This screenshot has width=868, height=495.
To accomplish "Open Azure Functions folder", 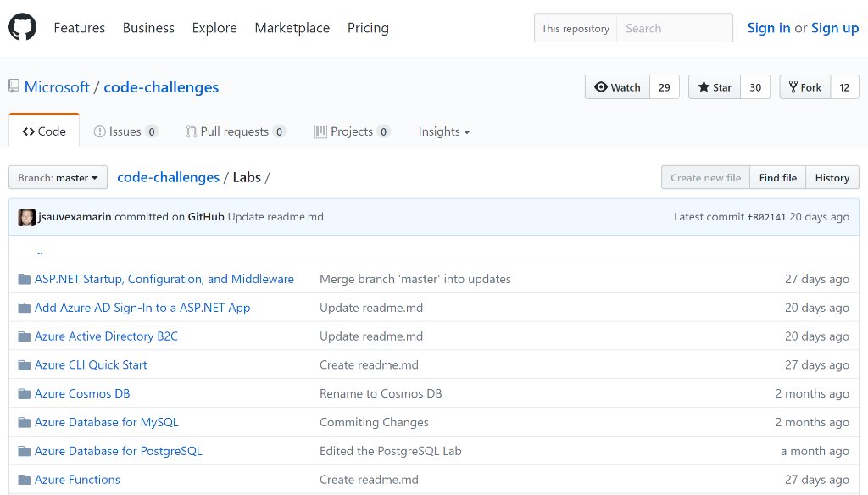I will tap(77, 480).
